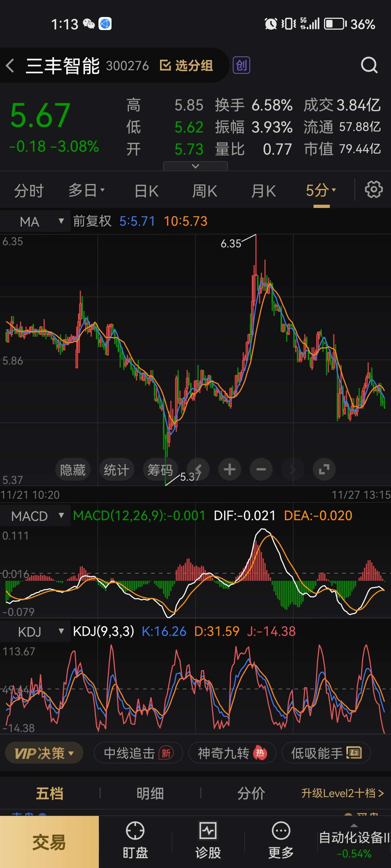The image size is (391, 868).
Task: Tap the stock name 三丰智能
Action: (x=63, y=66)
